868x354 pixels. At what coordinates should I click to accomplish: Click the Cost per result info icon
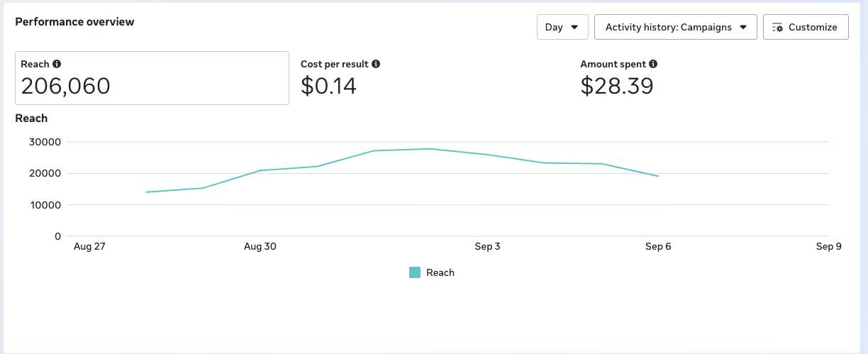pyautogui.click(x=376, y=64)
